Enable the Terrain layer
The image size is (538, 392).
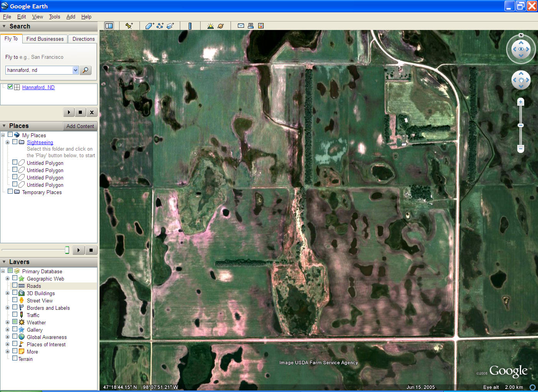[x=15, y=358]
